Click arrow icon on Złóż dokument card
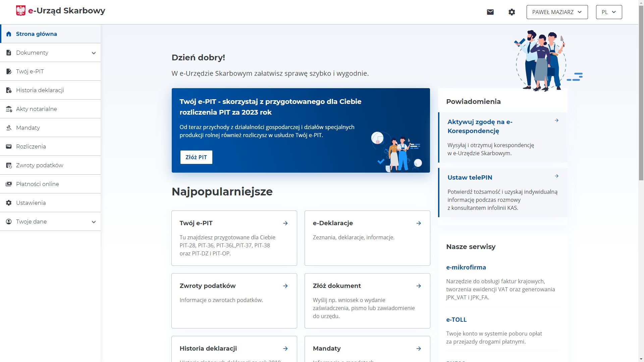 [419, 286]
